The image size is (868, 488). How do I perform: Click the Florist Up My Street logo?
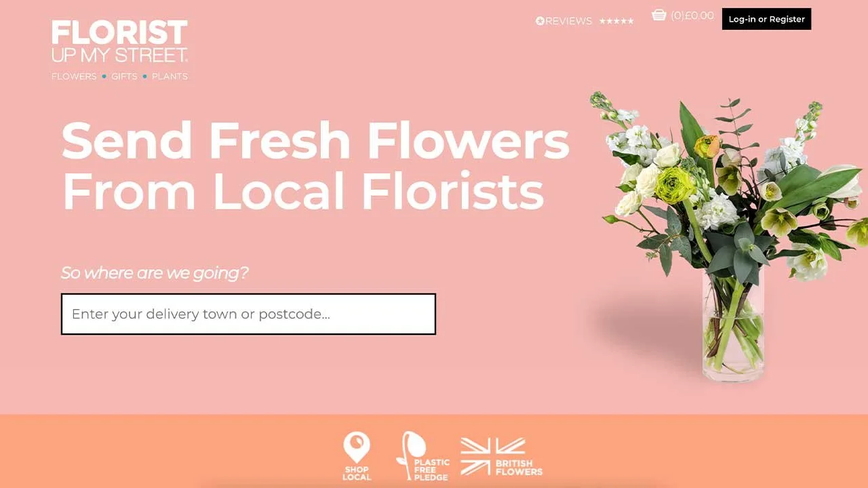pos(119,50)
